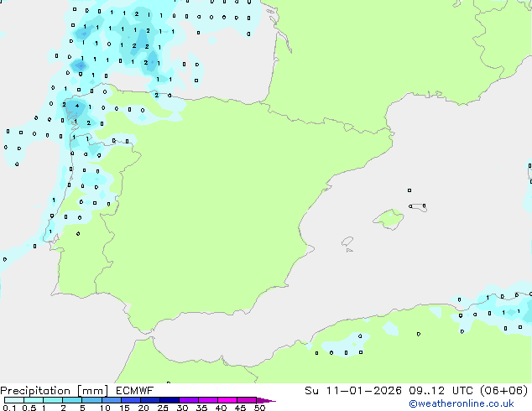
Task: Click the legend value '40'
Action: click(x=221, y=408)
